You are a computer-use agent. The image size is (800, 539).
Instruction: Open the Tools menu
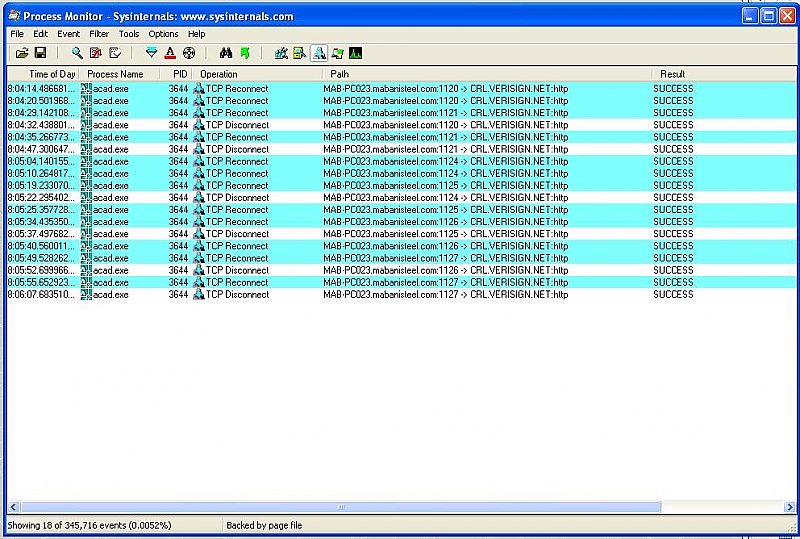tap(129, 34)
